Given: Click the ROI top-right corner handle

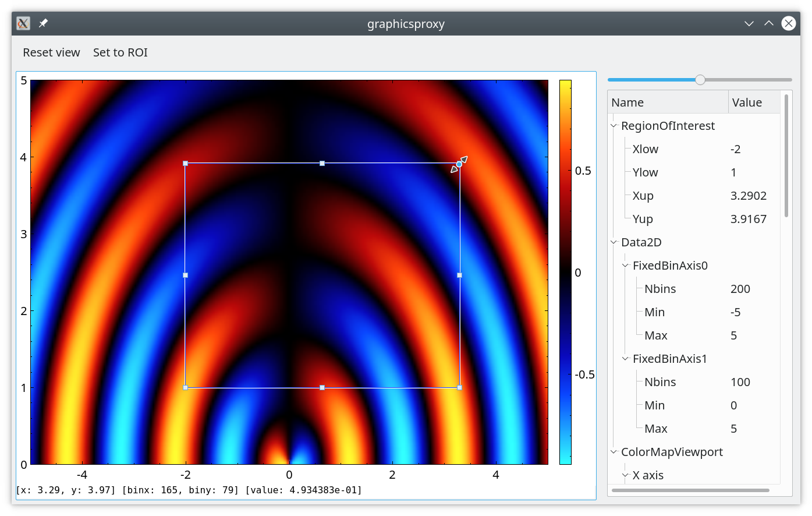Looking at the screenshot, I should pyautogui.click(x=459, y=164).
